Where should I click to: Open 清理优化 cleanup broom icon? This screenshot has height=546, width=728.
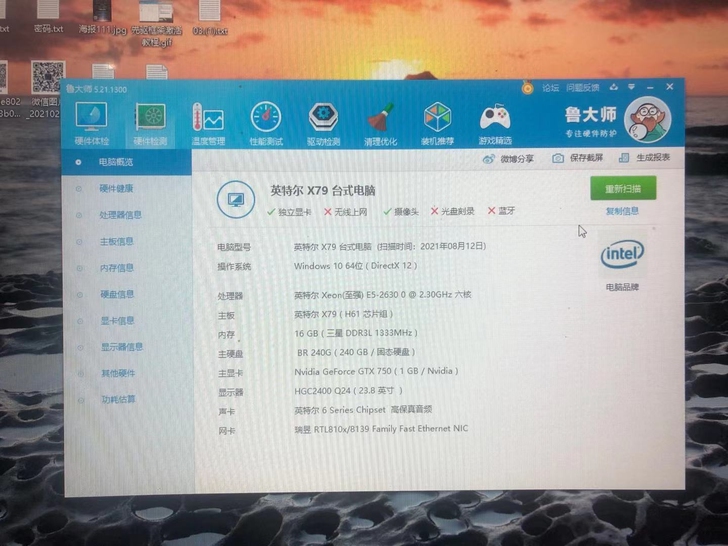380,124
